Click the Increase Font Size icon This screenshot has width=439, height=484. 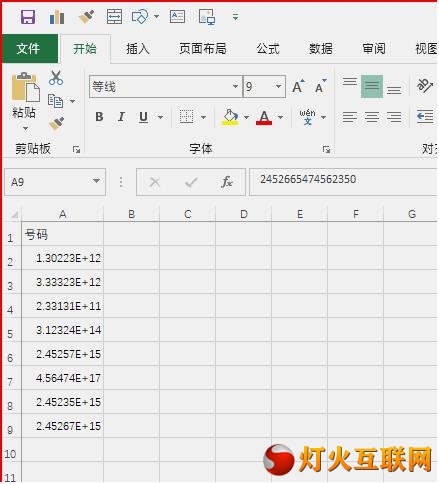click(298, 86)
